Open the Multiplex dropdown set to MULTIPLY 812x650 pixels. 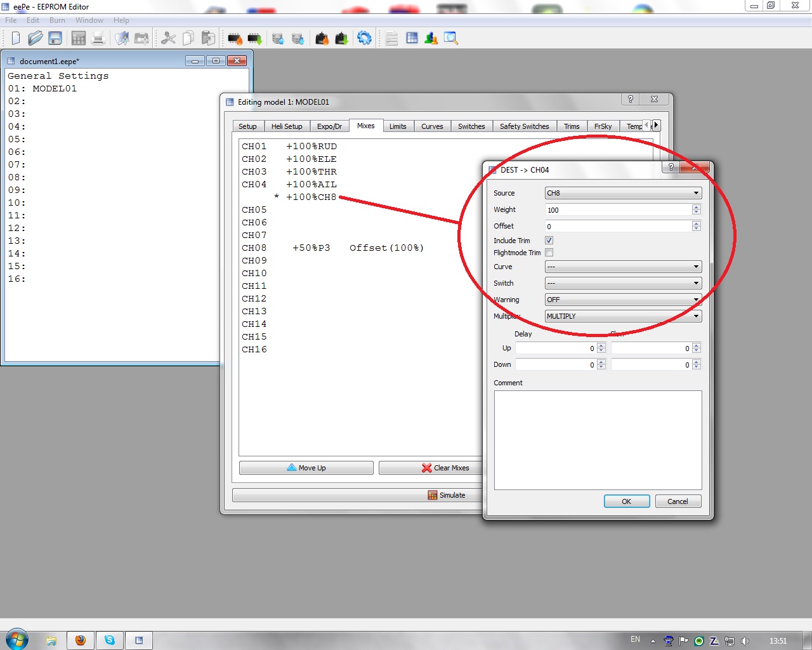coord(623,316)
